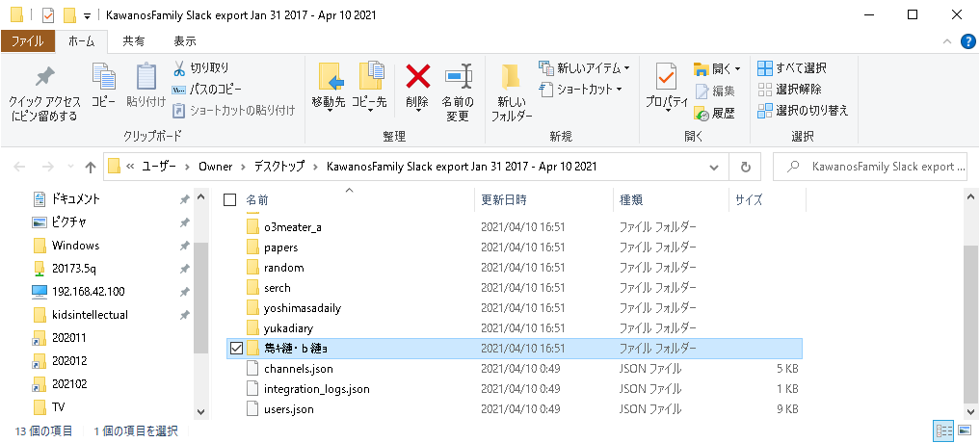Image resolution: width=980 pixels, height=443 pixels.
Task: Click the search box for this folder
Action: [870, 167]
